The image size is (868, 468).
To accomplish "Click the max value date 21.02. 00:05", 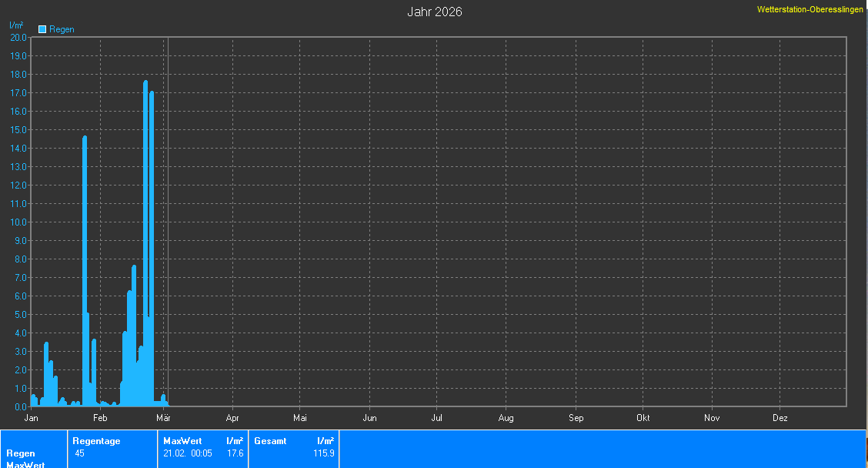I will pos(188,453).
